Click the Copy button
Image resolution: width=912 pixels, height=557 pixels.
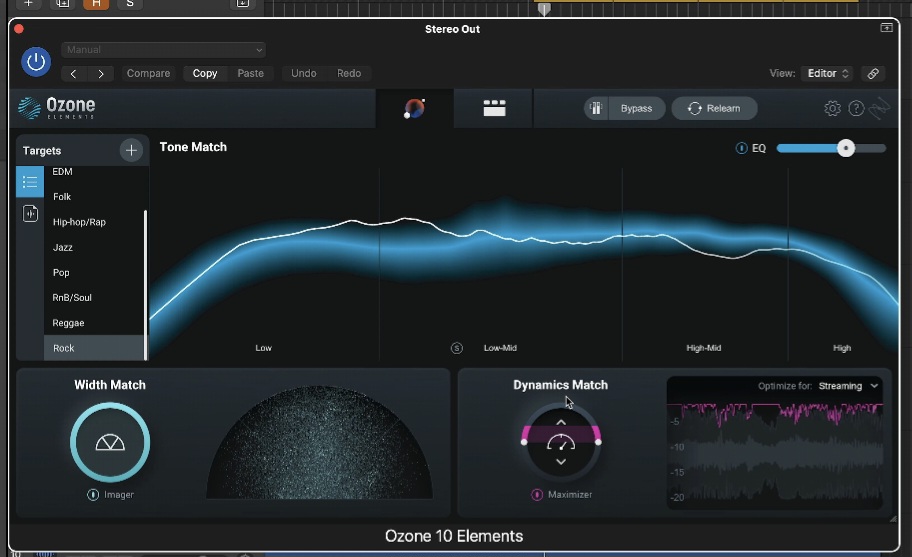205,73
